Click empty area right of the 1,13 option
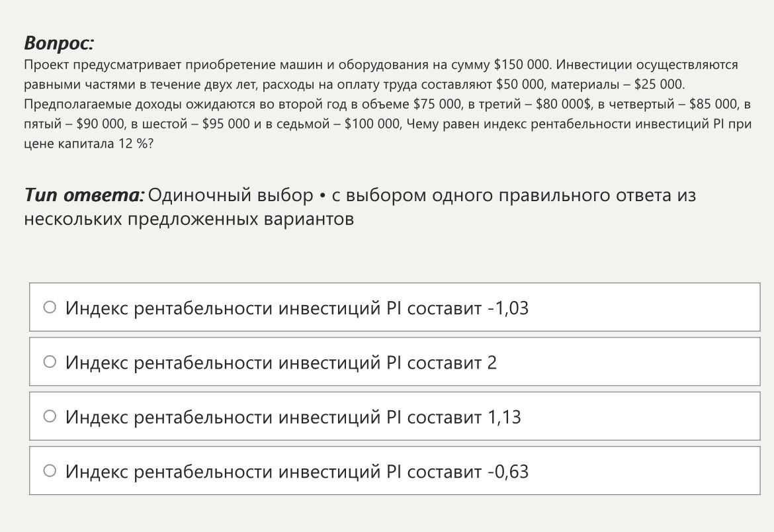774x532 pixels. coord(642,416)
